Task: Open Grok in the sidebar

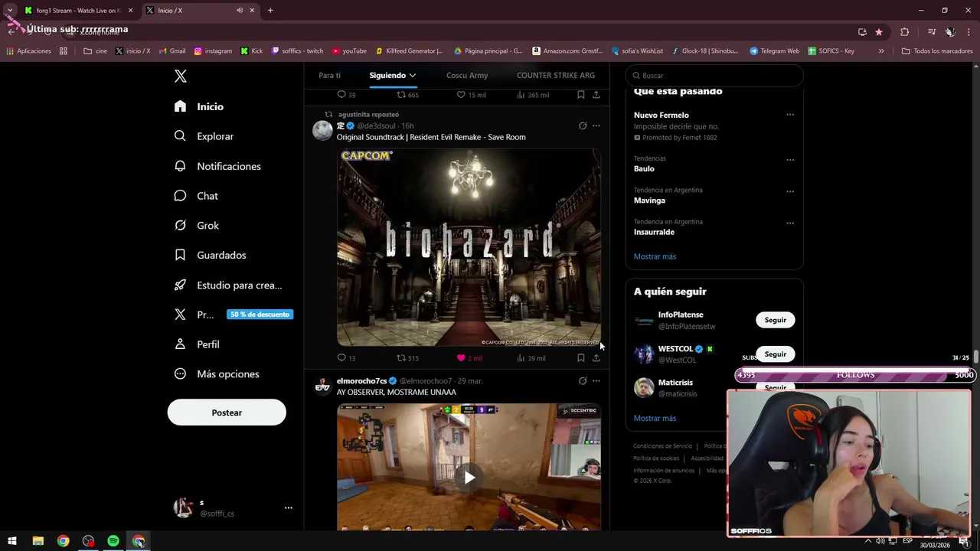Action: click(x=197, y=226)
